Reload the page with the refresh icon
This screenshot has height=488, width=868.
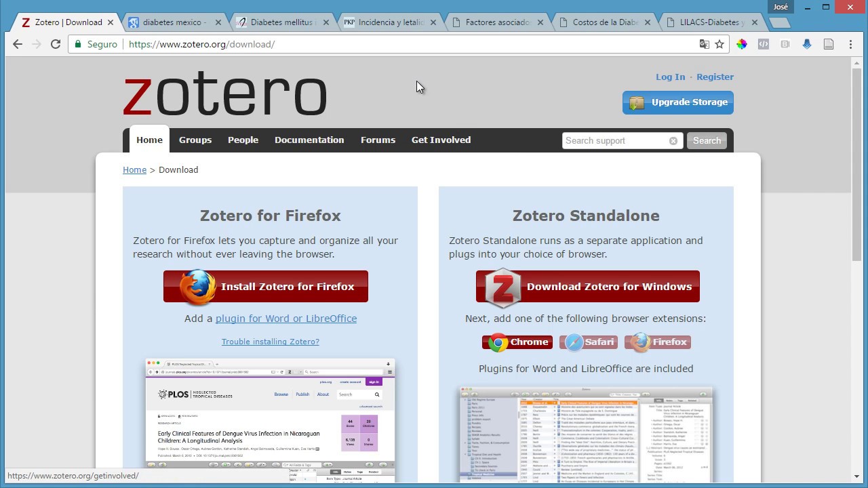(x=56, y=44)
